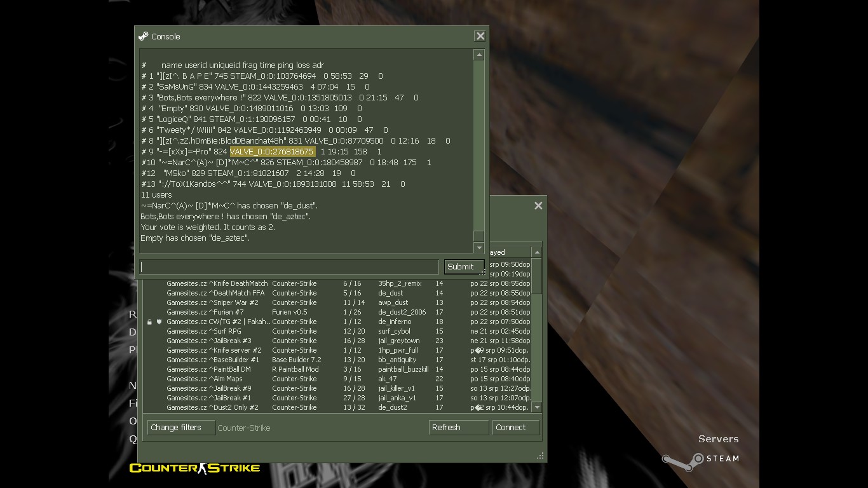The height and width of the screenshot is (488, 868).
Task: Click the Steam icon in Console title bar
Action: [x=144, y=36]
